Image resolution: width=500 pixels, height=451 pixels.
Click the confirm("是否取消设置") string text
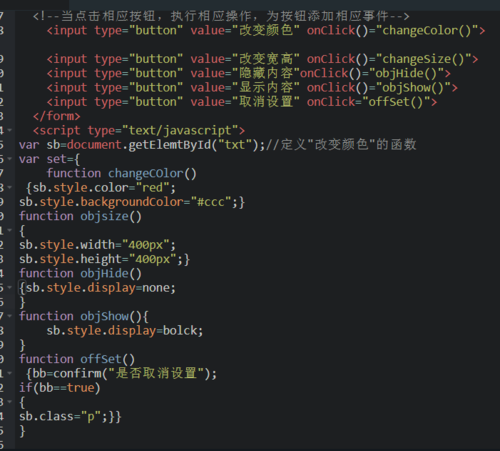coord(156,373)
